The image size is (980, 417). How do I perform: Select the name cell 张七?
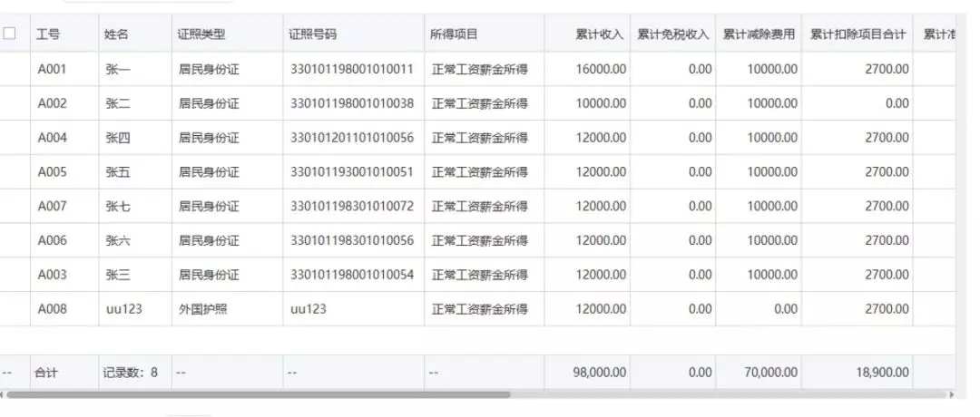tap(118, 207)
